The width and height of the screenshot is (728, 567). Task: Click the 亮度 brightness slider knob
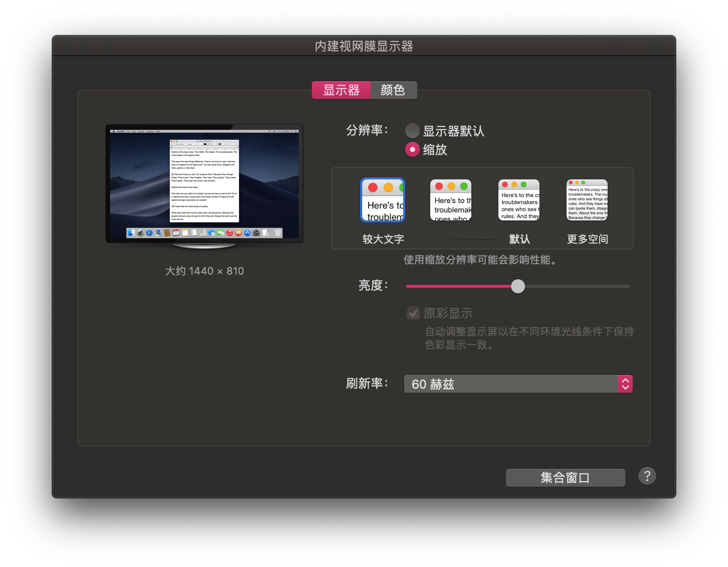[x=518, y=286]
